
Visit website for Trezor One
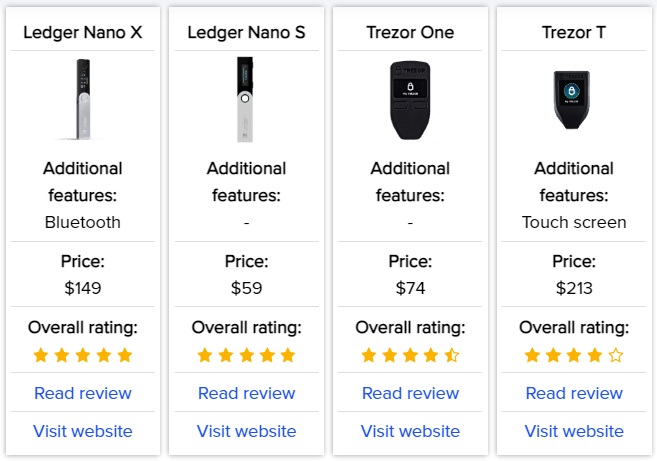tap(410, 431)
